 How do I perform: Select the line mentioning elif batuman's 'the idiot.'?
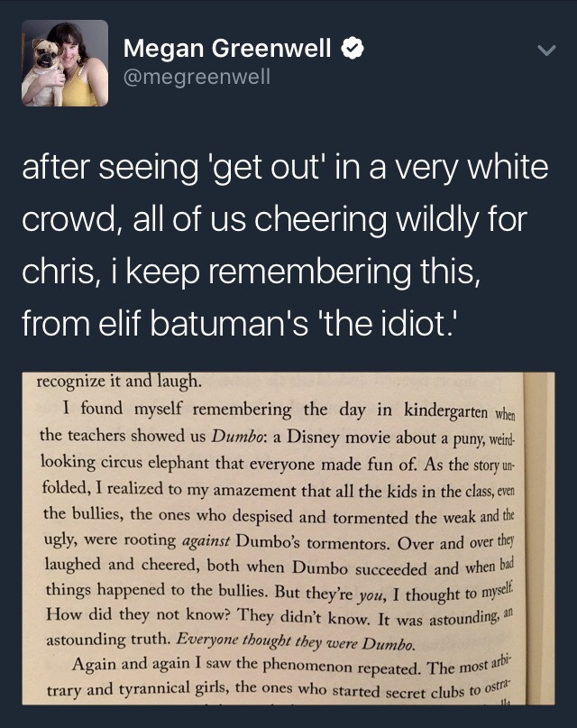point(241,323)
